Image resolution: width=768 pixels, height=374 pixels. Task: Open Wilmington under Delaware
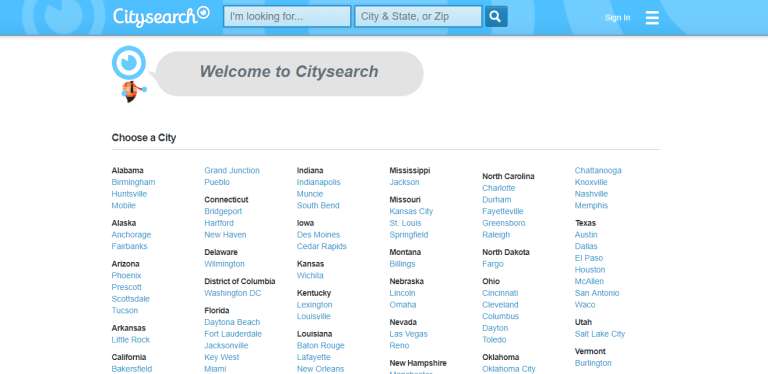point(224,264)
